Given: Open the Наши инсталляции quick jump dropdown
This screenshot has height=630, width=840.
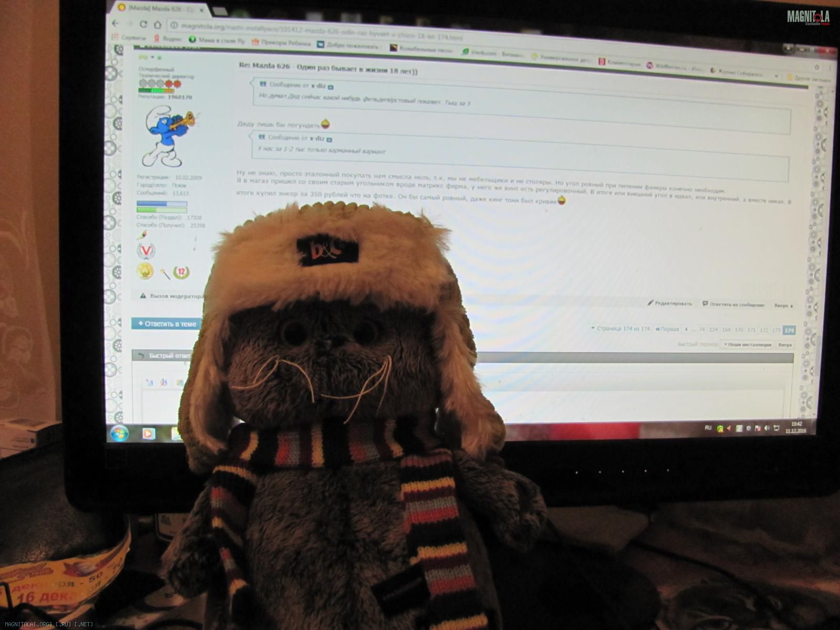Looking at the screenshot, I should (x=748, y=344).
